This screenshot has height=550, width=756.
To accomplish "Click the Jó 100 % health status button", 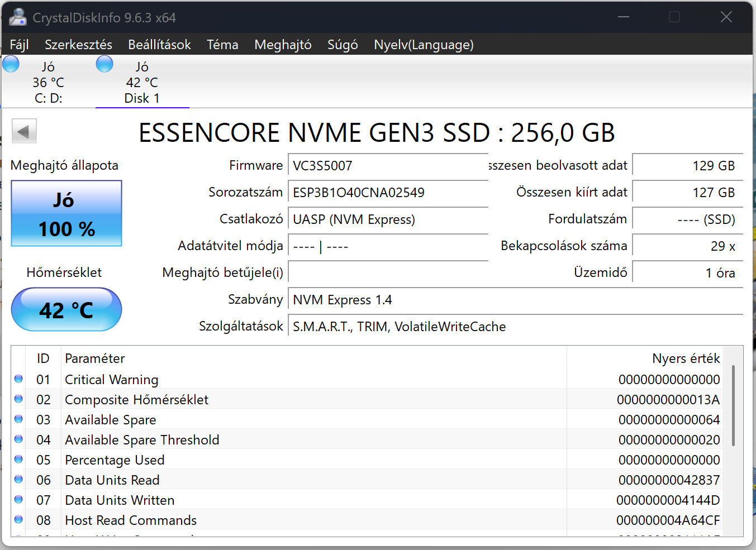I will coord(66,213).
